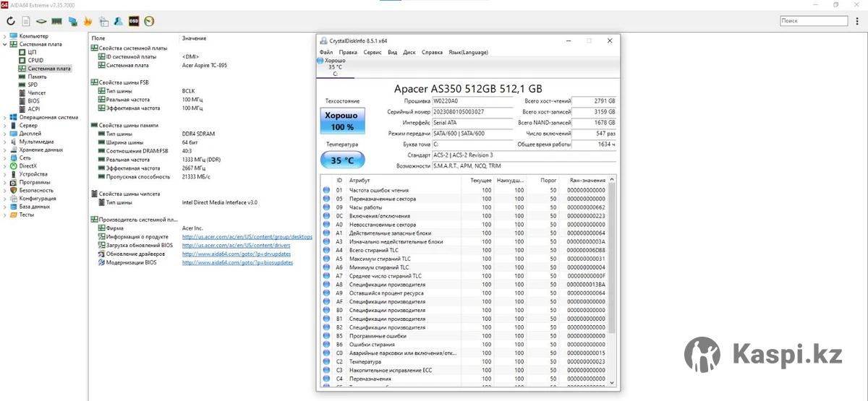The width and height of the screenshot is (868, 401).
Task: Select the CPUID item in the tree
Action: 35,60
